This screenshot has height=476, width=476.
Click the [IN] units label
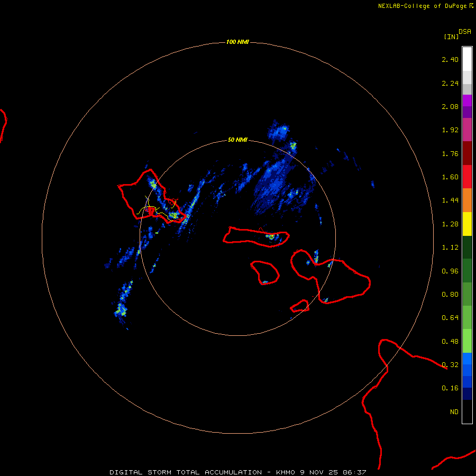pos(452,36)
